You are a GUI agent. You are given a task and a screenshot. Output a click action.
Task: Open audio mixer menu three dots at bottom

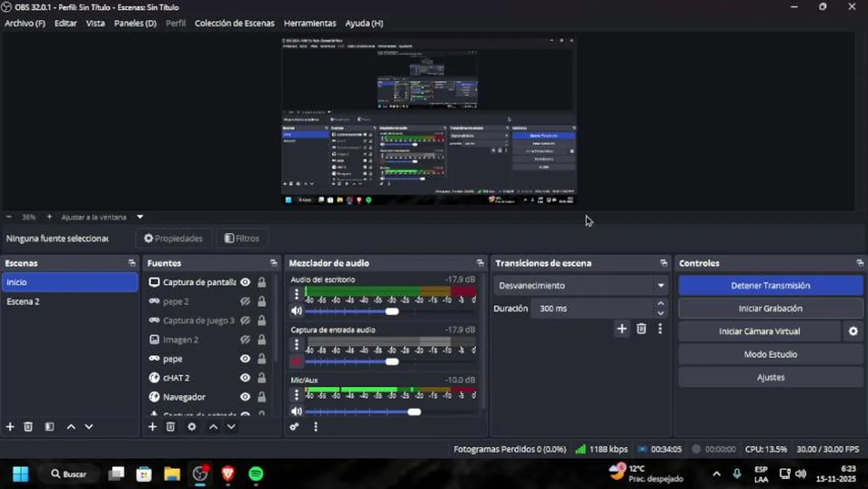click(x=315, y=427)
